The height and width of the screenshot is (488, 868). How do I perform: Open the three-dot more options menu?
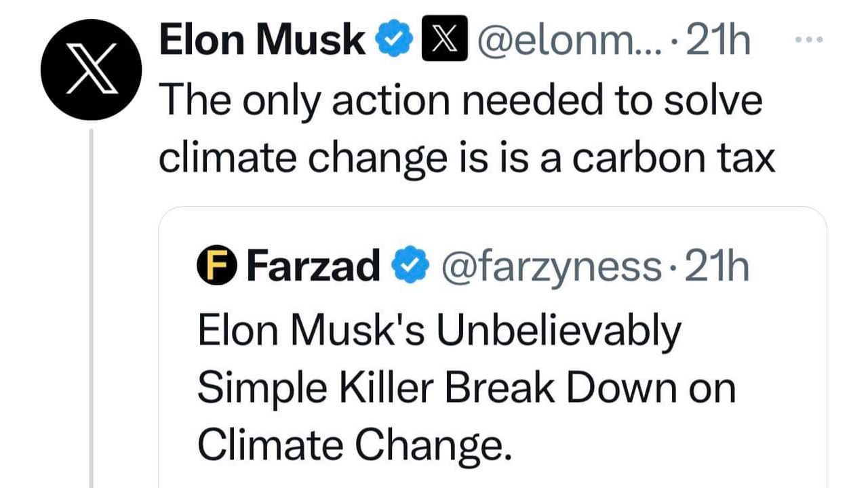coord(808,40)
